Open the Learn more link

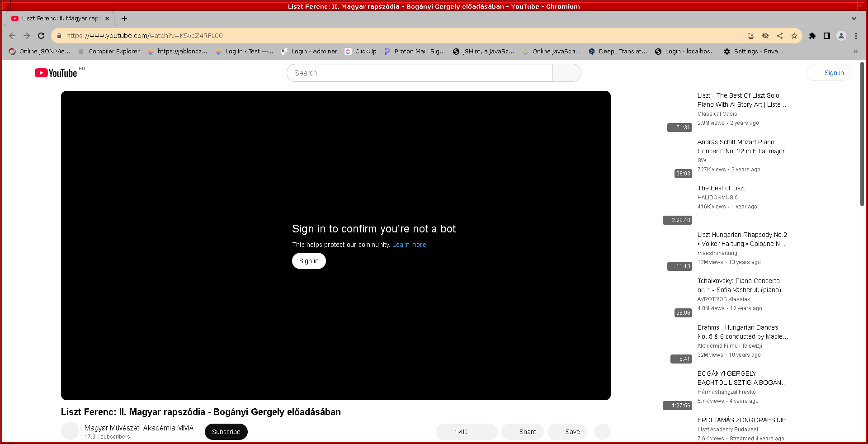[409, 245]
